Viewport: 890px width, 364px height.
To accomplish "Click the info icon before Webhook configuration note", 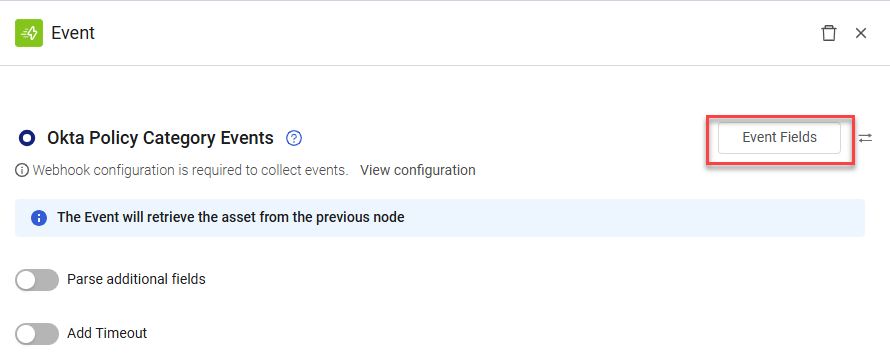I will tap(22, 170).
